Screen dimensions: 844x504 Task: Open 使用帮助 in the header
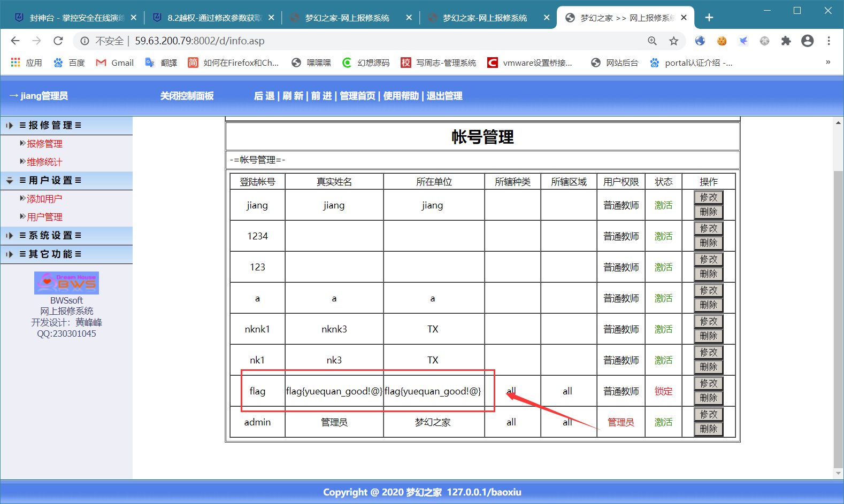401,96
